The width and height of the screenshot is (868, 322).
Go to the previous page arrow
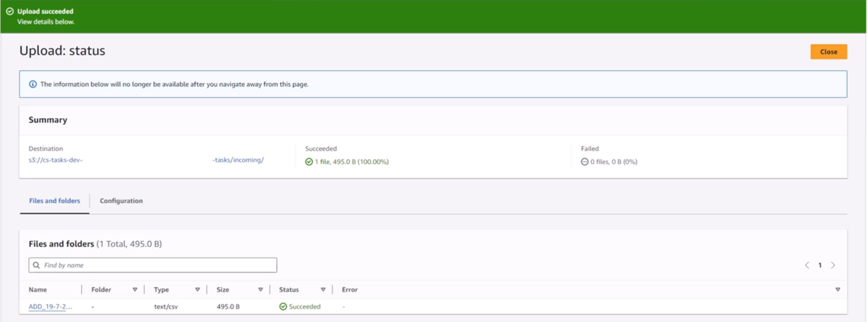pyautogui.click(x=807, y=265)
